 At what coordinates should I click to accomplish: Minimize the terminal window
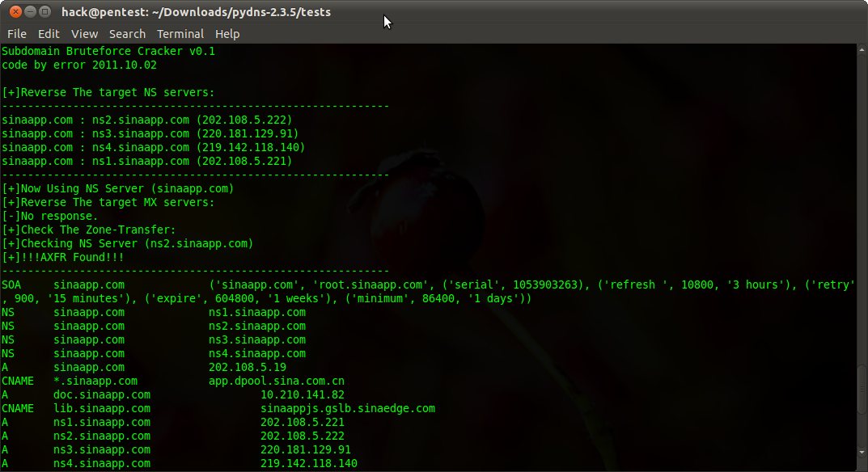click(31, 11)
